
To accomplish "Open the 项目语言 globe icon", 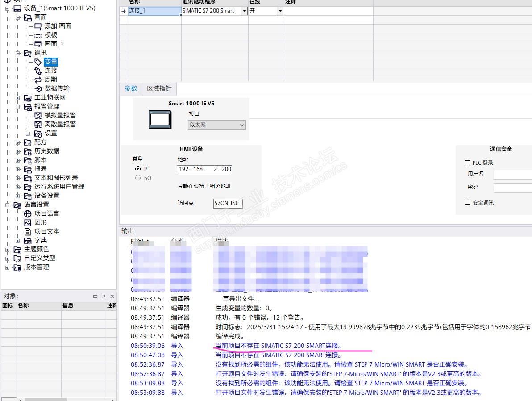I will point(28,213).
